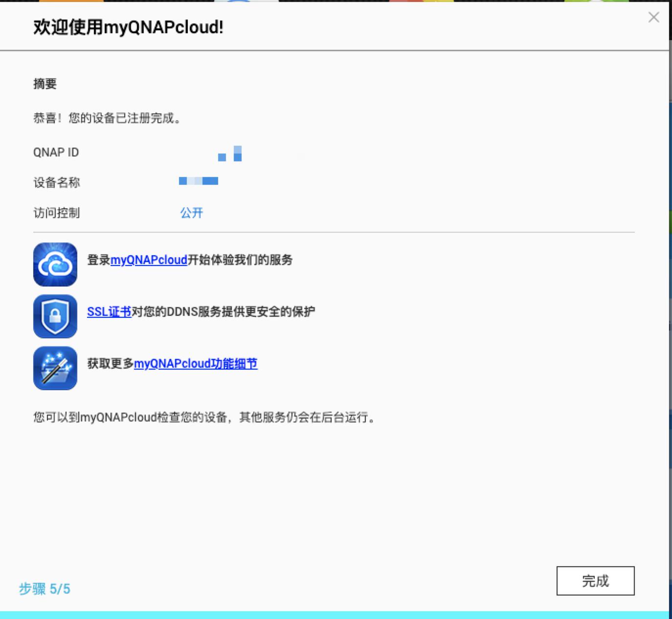The image size is (672, 619).
Task: Click the magic wand feature icon
Action: [55, 368]
